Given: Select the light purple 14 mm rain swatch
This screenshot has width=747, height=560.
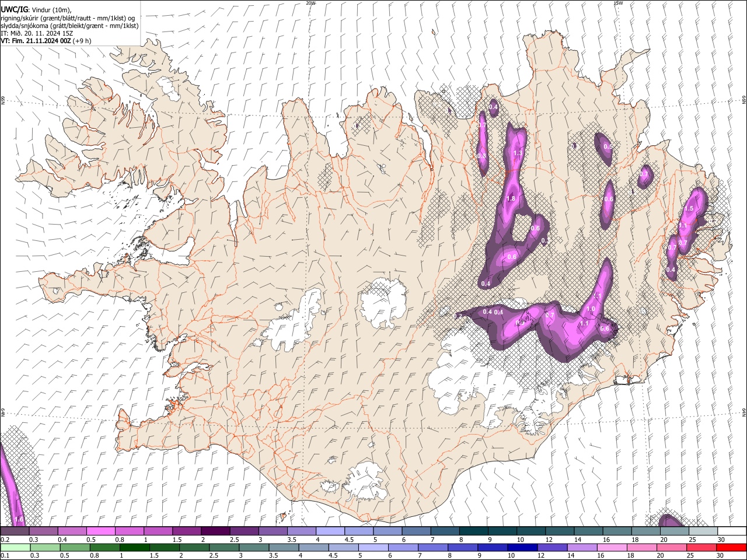Looking at the screenshot, I should [x=582, y=548].
